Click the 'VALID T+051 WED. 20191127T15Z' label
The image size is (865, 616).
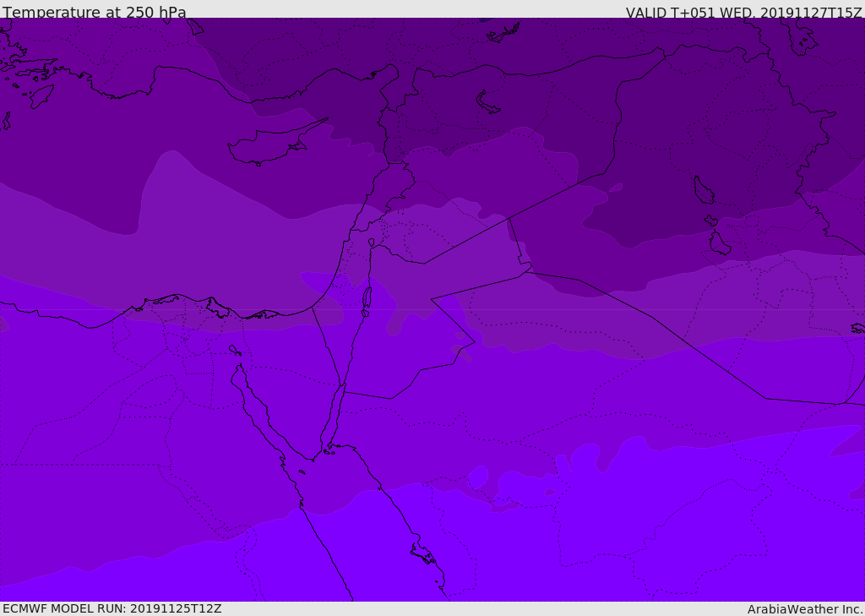pos(743,12)
